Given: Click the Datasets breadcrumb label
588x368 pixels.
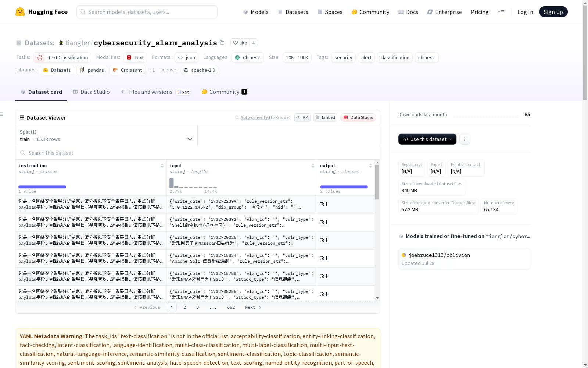Looking at the screenshot, I should pos(39,43).
